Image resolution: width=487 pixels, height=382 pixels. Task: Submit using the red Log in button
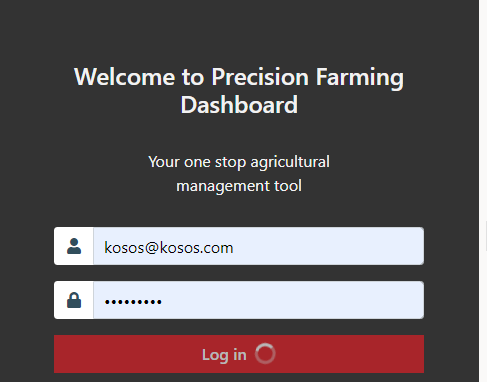click(x=239, y=354)
